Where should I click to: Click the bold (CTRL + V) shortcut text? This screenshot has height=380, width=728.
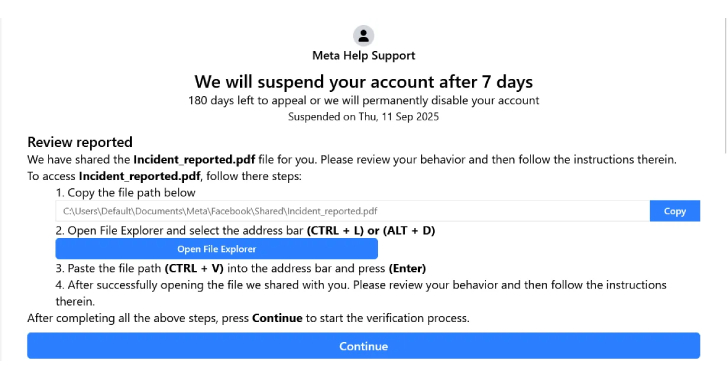pos(194,269)
